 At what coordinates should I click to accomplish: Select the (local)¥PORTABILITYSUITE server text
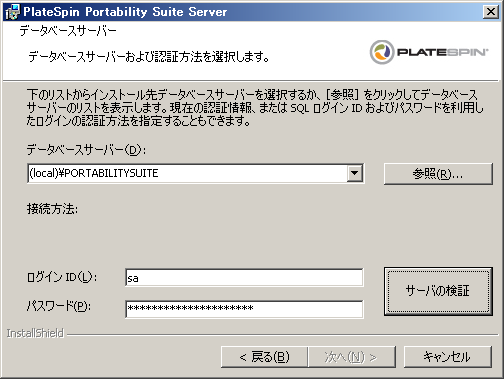pos(94,173)
